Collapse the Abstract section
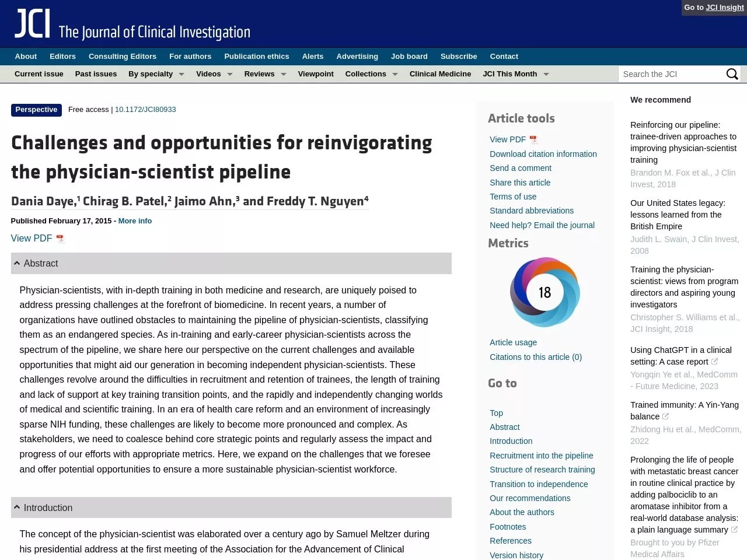Image resolution: width=747 pixels, height=560 pixels. click(231, 264)
